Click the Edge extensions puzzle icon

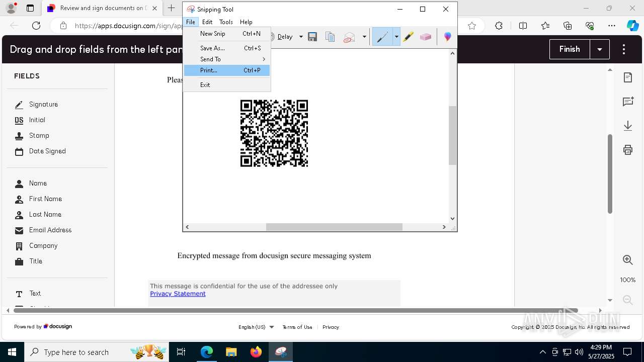pyautogui.click(x=499, y=26)
